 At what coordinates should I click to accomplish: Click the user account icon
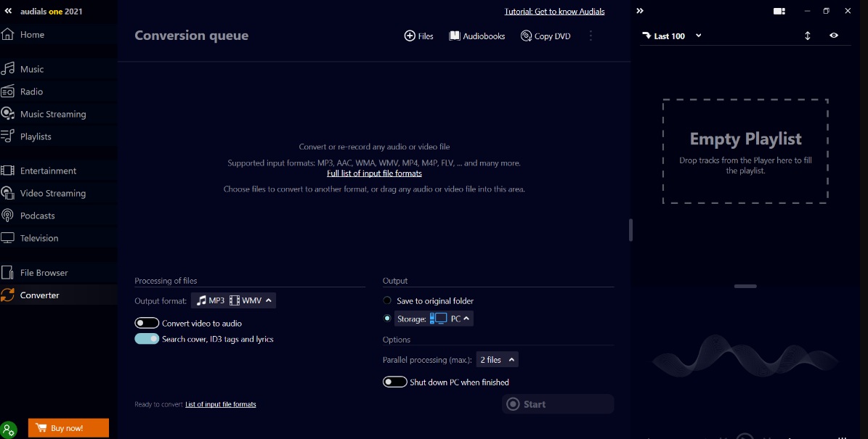click(x=8, y=429)
